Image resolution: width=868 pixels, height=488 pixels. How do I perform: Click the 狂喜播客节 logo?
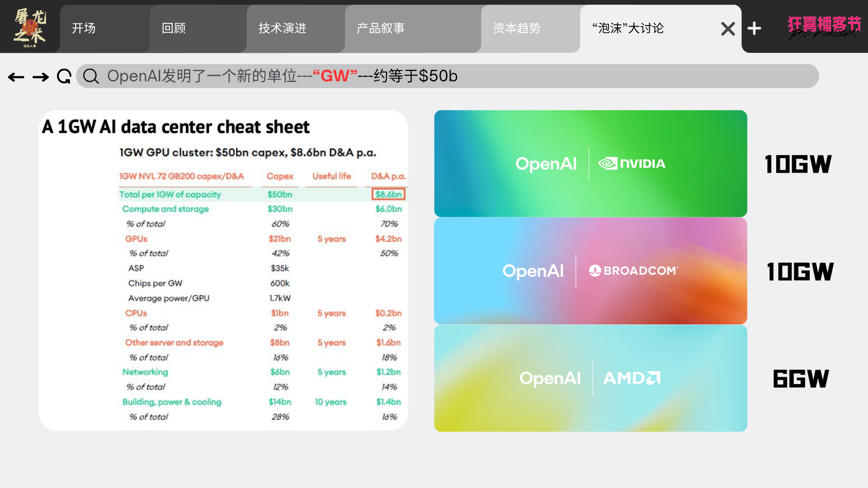pyautogui.click(x=824, y=27)
